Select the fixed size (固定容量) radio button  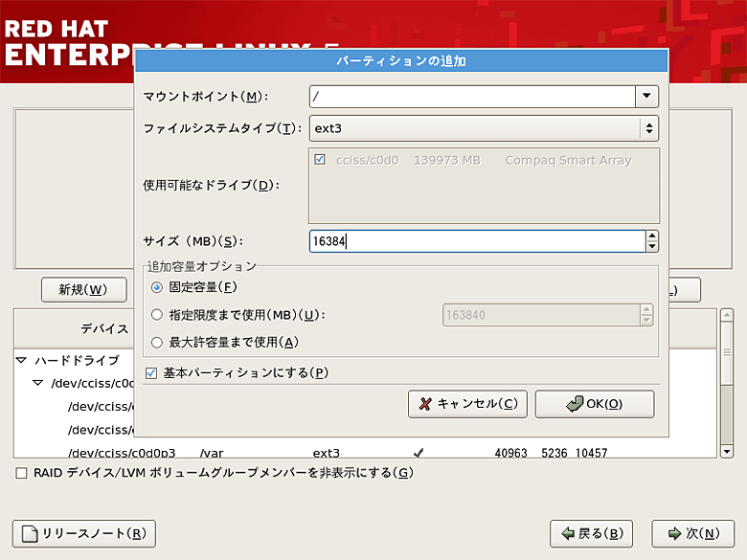157,287
